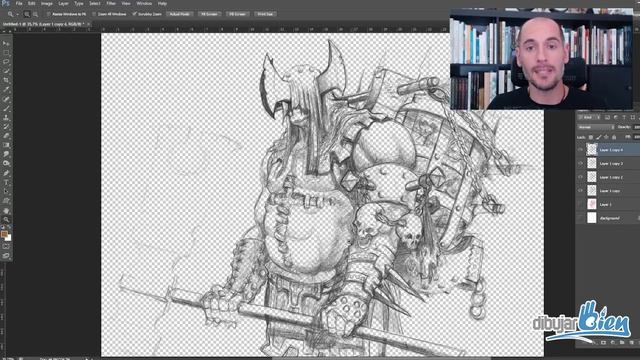Image resolution: width=640 pixels, height=360 pixels.
Task: Show the hidden Layer 1
Action: [580, 204]
